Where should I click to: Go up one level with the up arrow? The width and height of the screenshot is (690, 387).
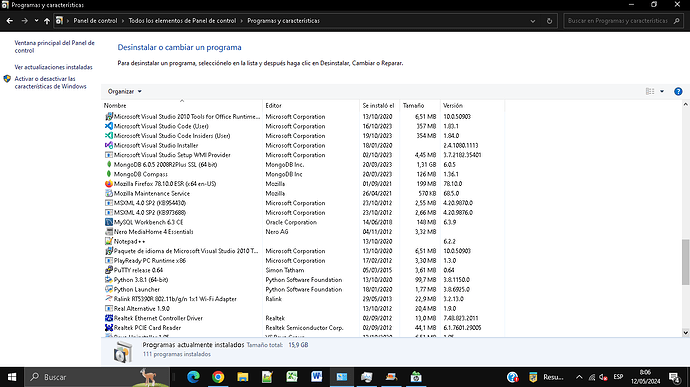tap(47, 21)
